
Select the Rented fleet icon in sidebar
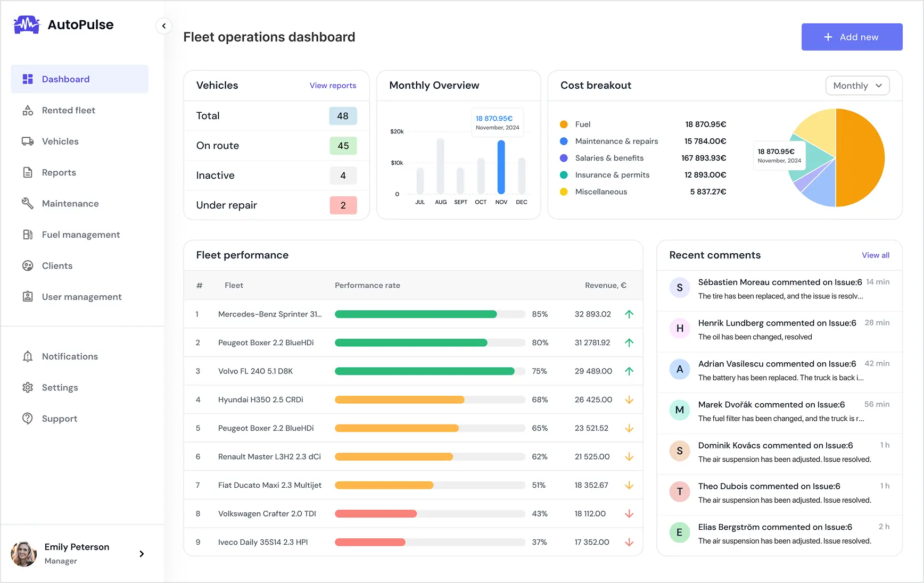click(x=28, y=110)
